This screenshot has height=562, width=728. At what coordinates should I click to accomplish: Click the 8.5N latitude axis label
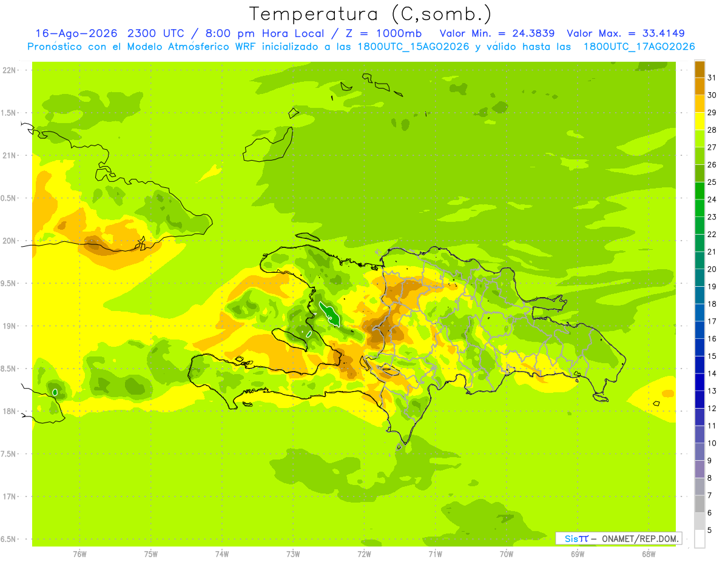(x=8, y=369)
